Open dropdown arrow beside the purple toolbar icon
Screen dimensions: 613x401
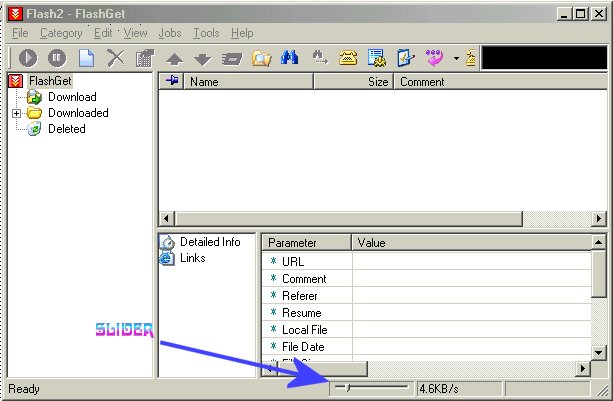pyautogui.click(x=455, y=59)
